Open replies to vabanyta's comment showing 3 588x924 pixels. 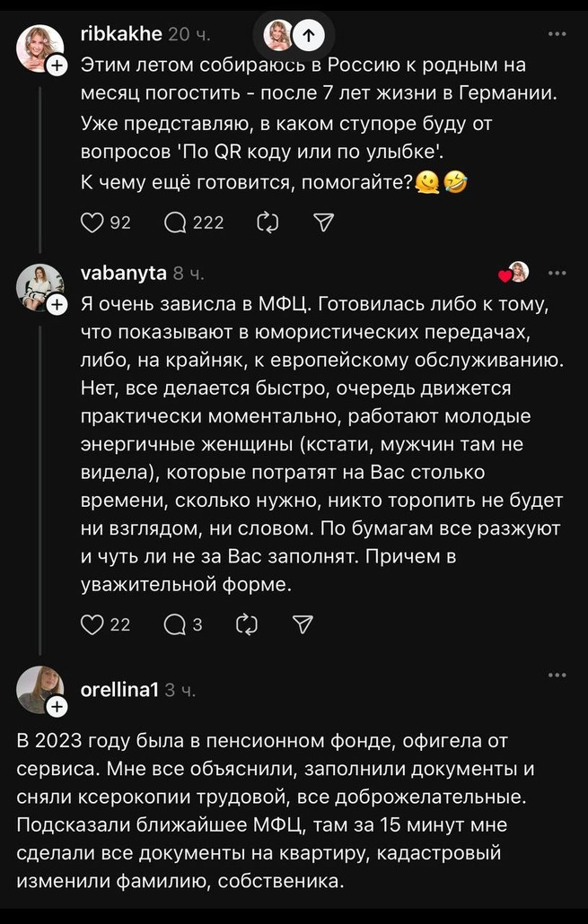click(175, 624)
